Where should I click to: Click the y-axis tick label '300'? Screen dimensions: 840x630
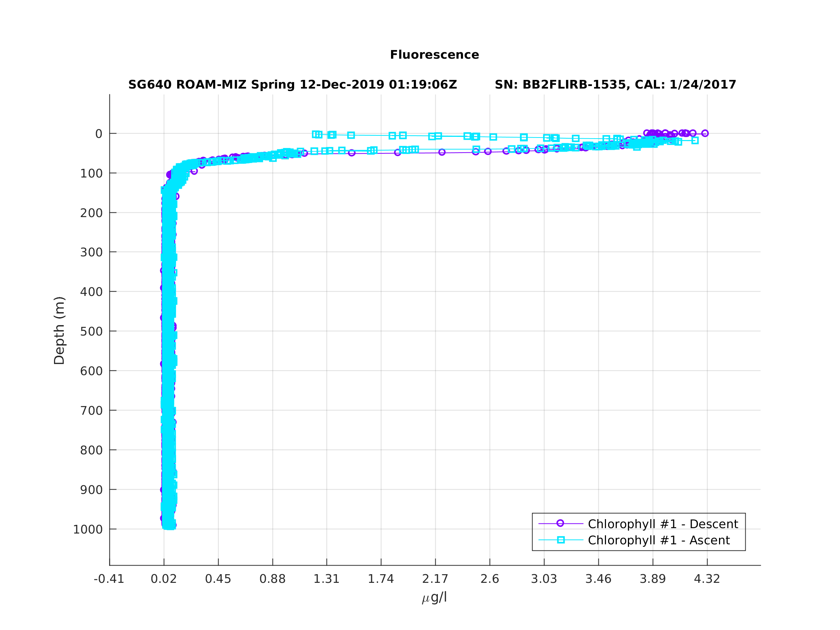click(x=91, y=252)
